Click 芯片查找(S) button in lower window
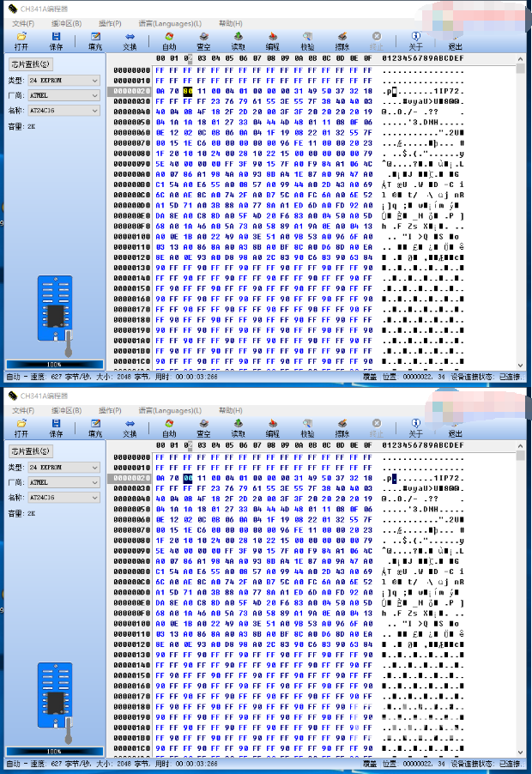This screenshot has width=532, height=774. (31, 451)
